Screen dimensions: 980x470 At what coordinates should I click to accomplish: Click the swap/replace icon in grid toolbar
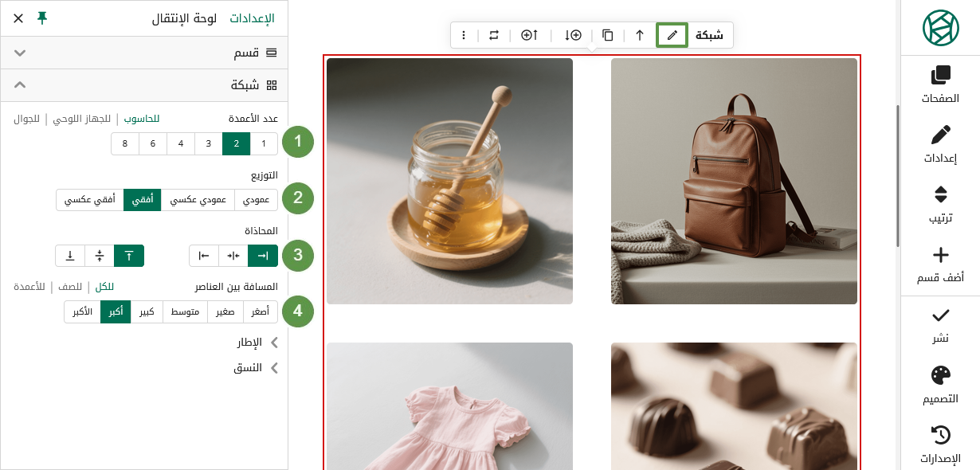coord(494,35)
